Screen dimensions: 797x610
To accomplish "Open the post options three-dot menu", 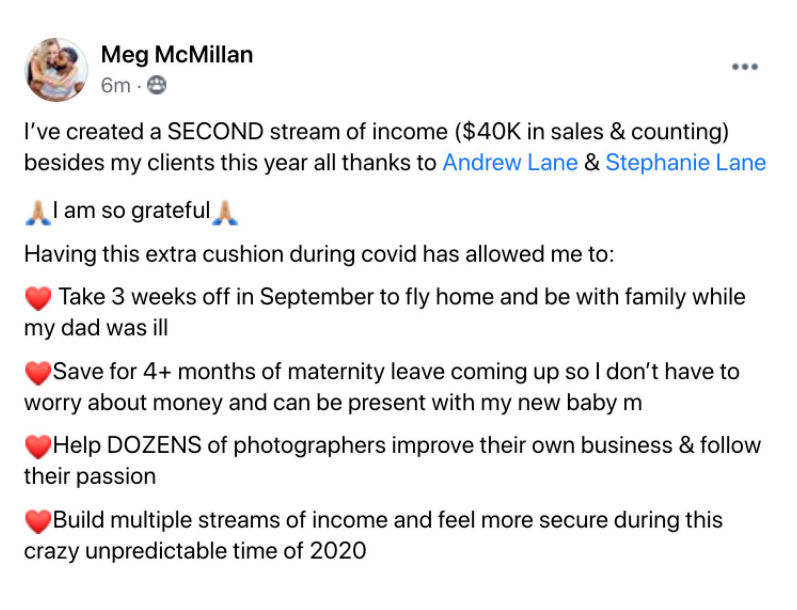I will click(x=744, y=67).
